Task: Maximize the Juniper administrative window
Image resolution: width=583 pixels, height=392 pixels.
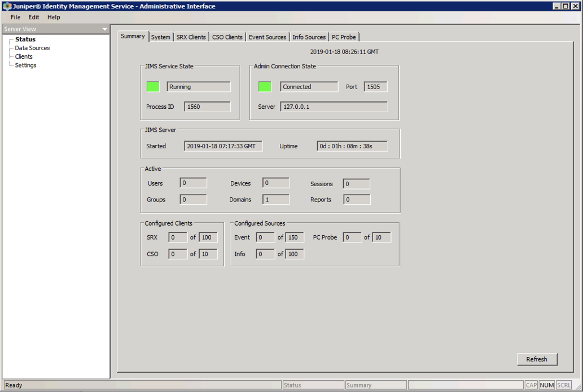Action: click(565, 6)
